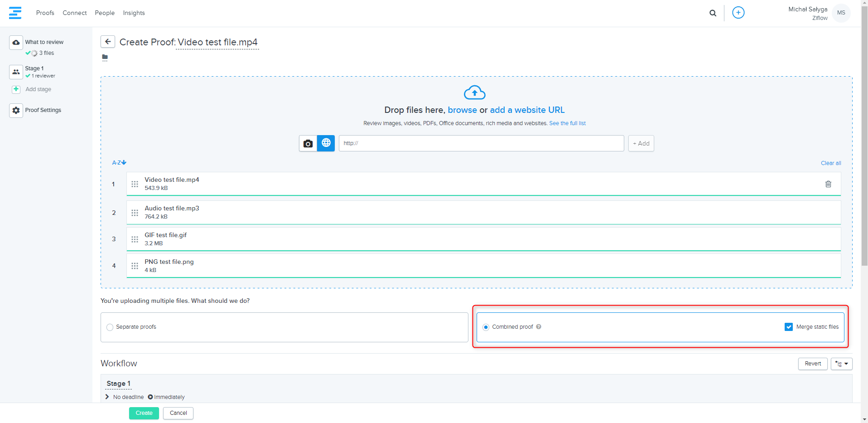This screenshot has width=868, height=423.
Task: Click the Ziflow logo icon
Action: point(15,13)
